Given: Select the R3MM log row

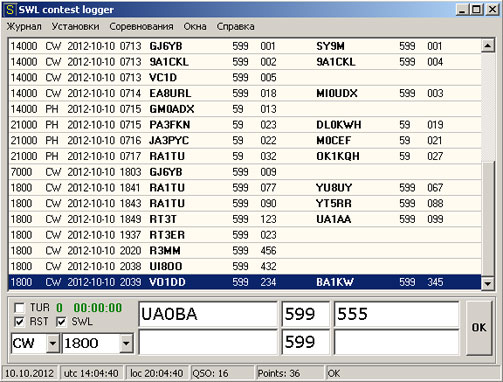Looking at the screenshot, I should (245, 250).
